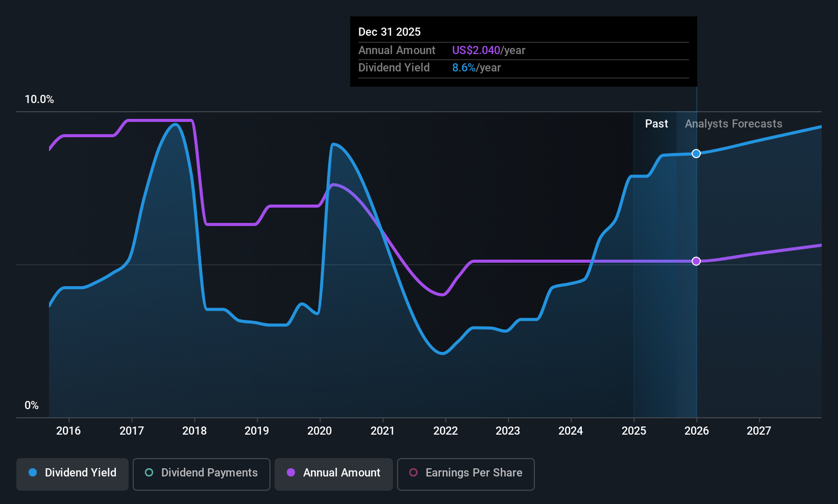Click the 2017 x-axis year label
Screen dimensions: 838x504
click(x=132, y=431)
